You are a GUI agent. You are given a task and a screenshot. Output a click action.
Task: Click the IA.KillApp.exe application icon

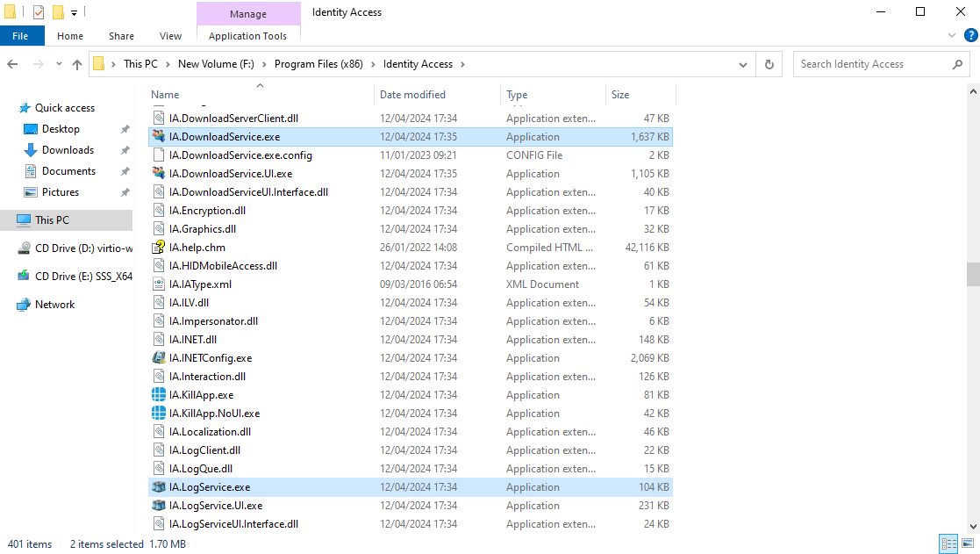pyautogui.click(x=159, y=394)
